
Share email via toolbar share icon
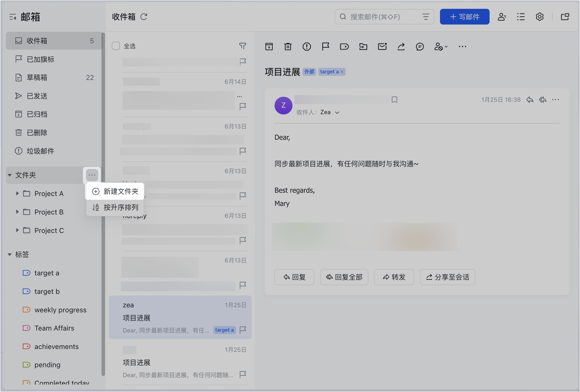tap(401, 47)
